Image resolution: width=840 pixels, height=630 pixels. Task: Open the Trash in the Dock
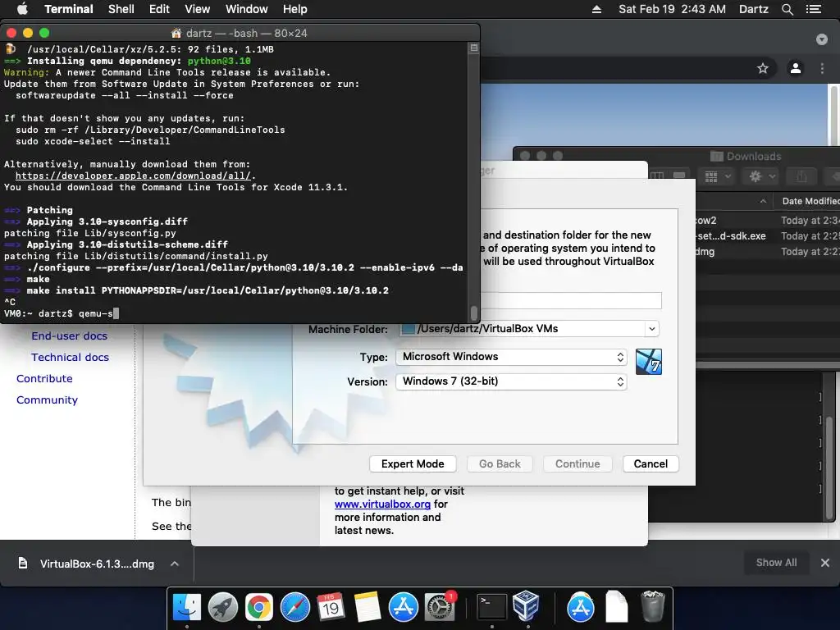coord(652,606)
